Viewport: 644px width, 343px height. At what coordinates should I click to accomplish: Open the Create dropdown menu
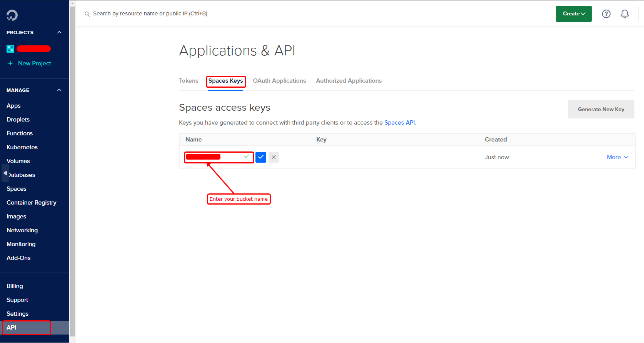(x=573, y=14)
